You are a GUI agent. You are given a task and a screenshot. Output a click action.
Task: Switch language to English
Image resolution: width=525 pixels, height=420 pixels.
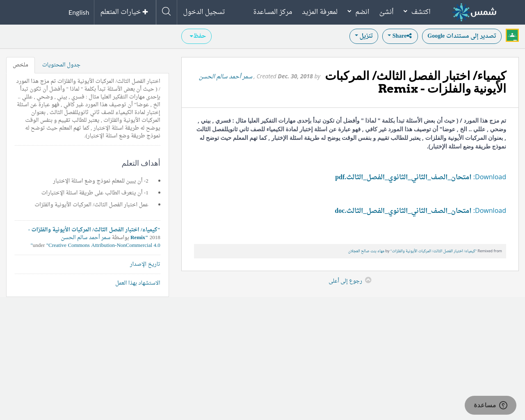pyautogui.click(x=79, y=12)
